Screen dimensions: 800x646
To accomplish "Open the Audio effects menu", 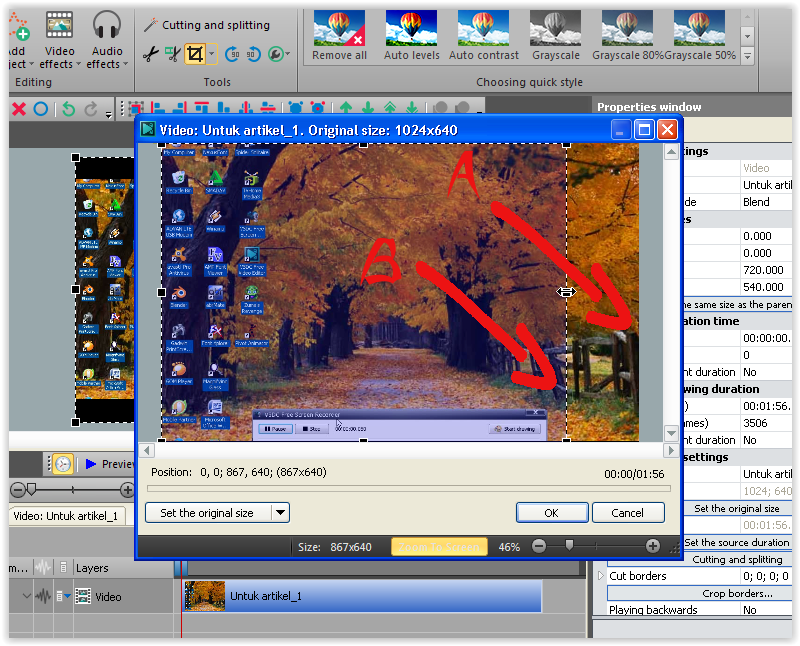I will pyautogui.click(x=107, y=40).
